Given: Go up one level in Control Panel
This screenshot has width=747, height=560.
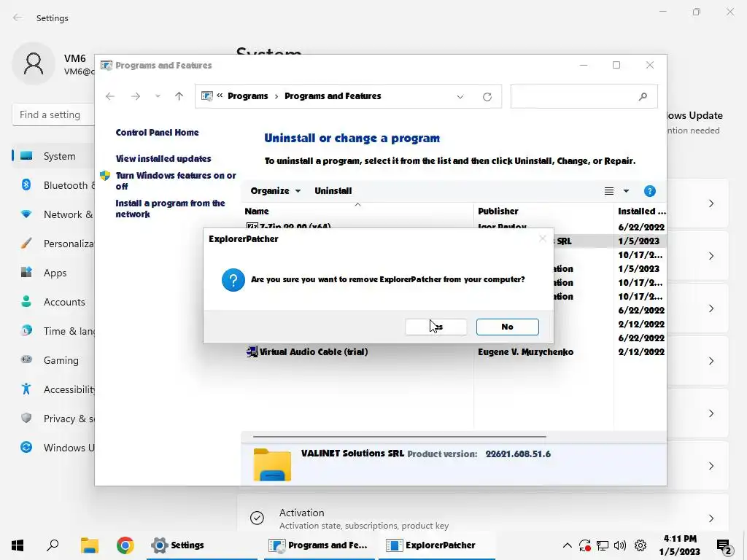Looking at the screenshot, I should 179,96.
